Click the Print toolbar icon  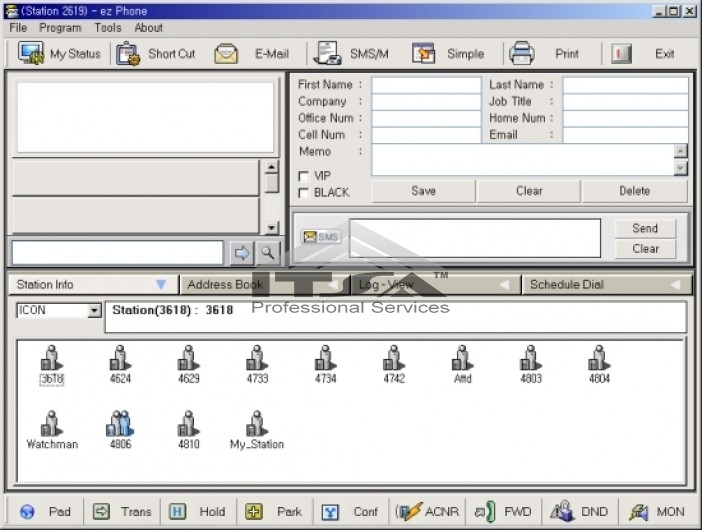(x=522, y=53)
